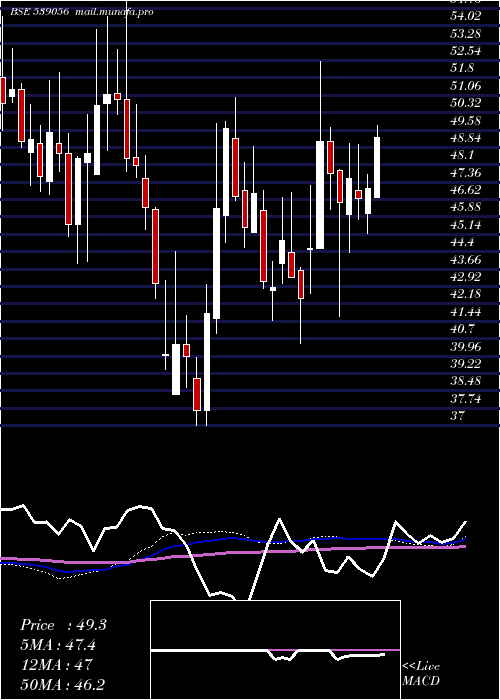Select the 37.74 price axis label
Screen dimensions: 500x700
tap(466, 399)
